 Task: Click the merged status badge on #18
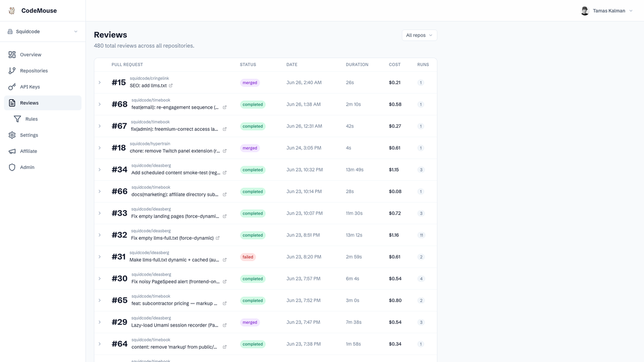click(x=250, y=148)
